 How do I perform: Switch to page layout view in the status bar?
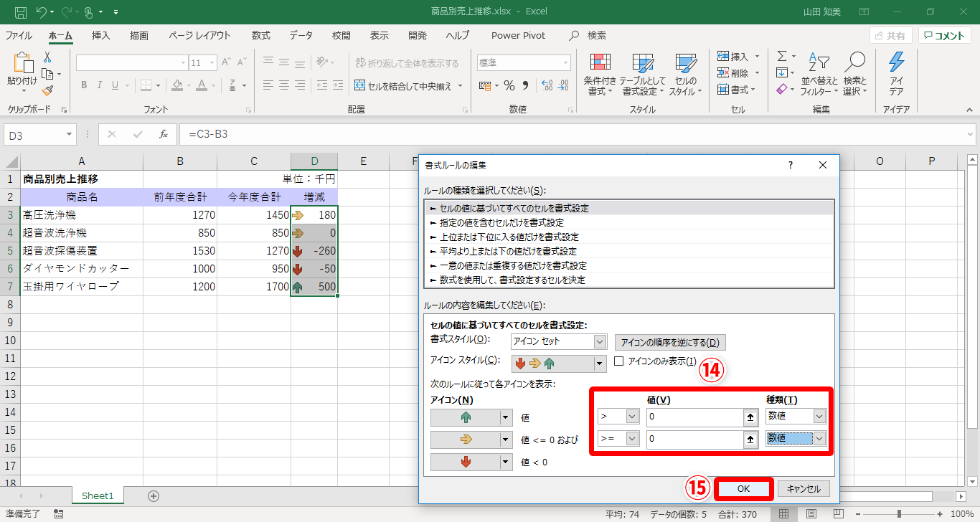810,514
